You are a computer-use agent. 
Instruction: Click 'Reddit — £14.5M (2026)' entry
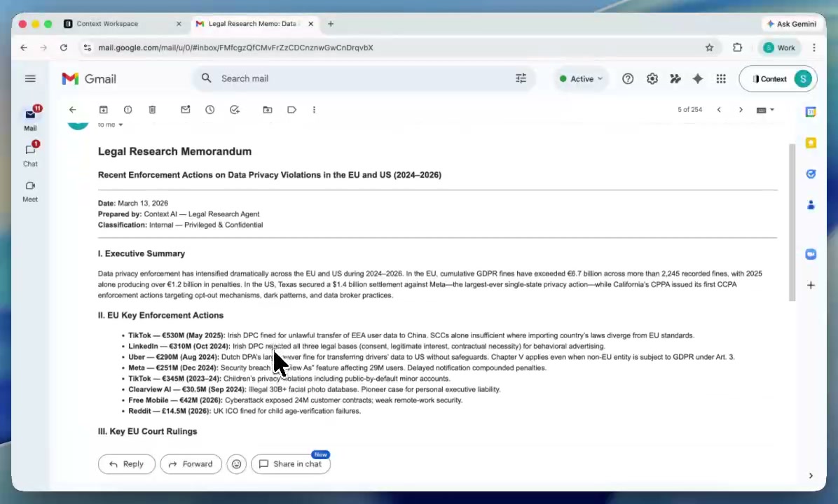tap(170, 411)
